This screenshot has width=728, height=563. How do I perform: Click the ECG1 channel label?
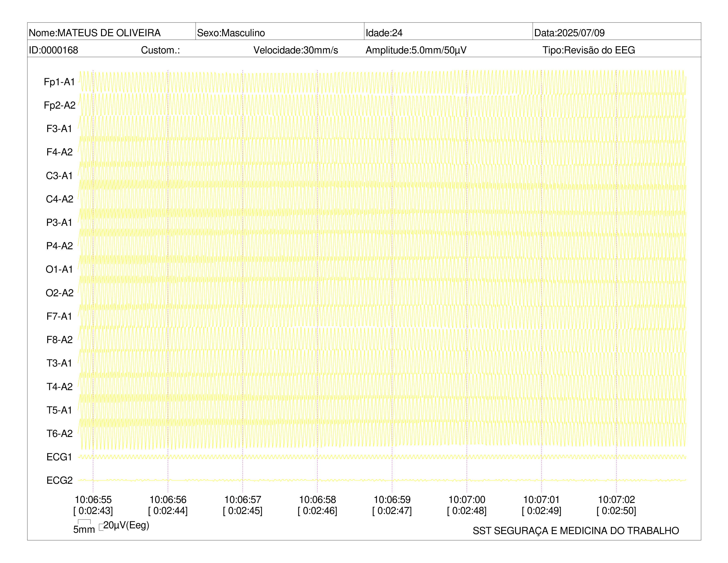click(59, 457)
